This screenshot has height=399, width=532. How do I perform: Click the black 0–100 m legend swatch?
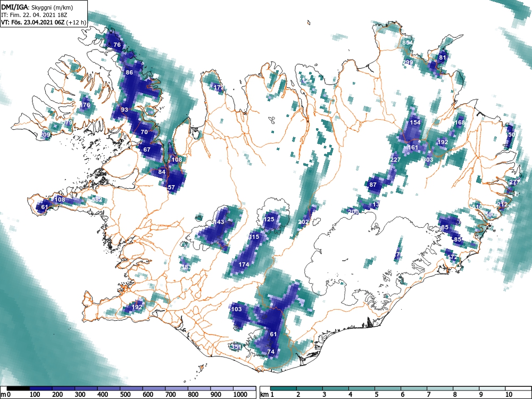(18, 388)
